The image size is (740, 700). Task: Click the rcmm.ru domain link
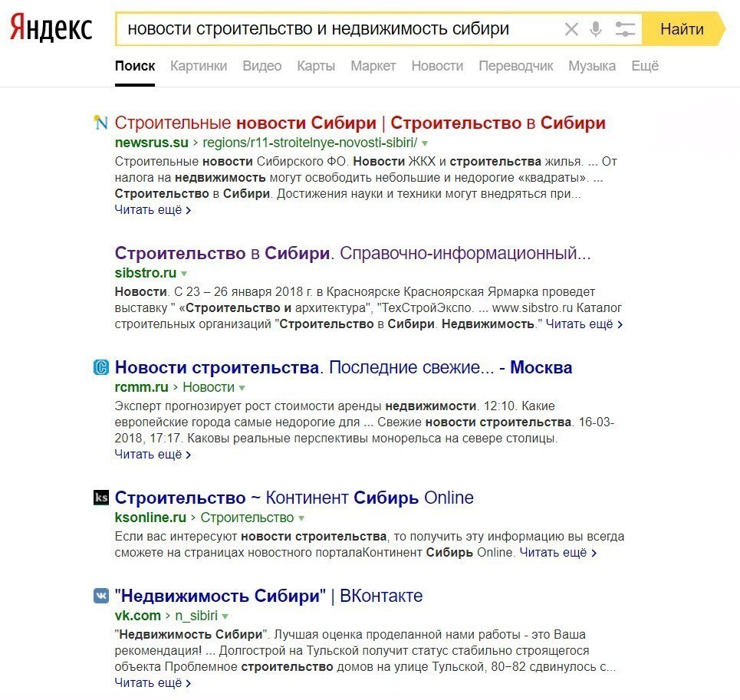142,387
